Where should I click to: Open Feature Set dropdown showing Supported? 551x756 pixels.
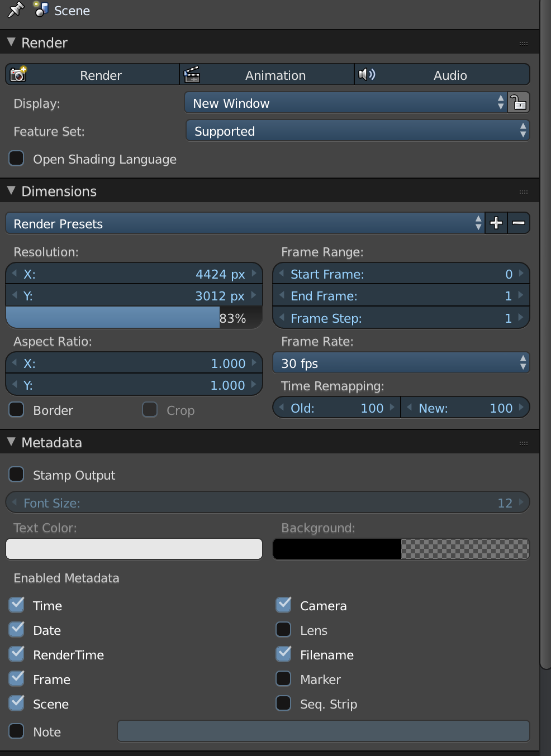(358, 131)
